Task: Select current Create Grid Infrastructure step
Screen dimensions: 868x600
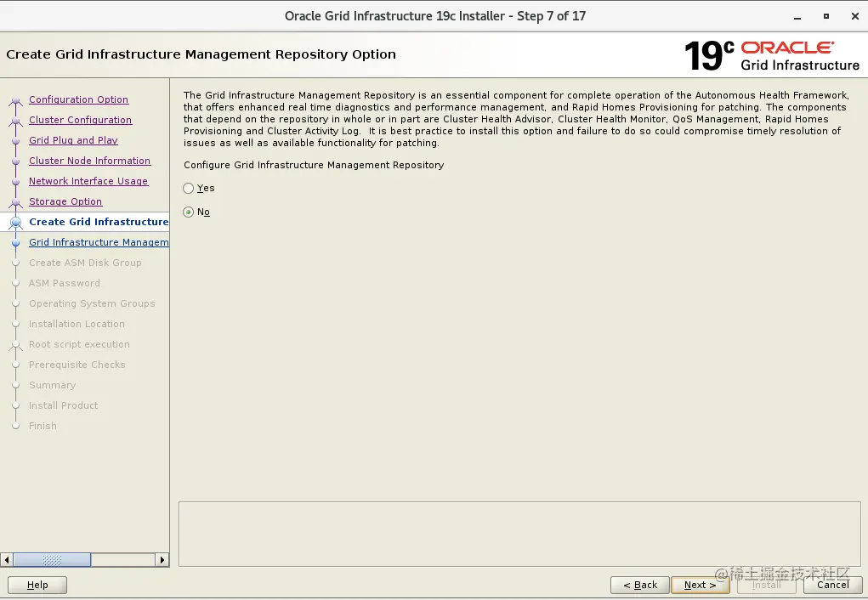Action: click(99, 222)
